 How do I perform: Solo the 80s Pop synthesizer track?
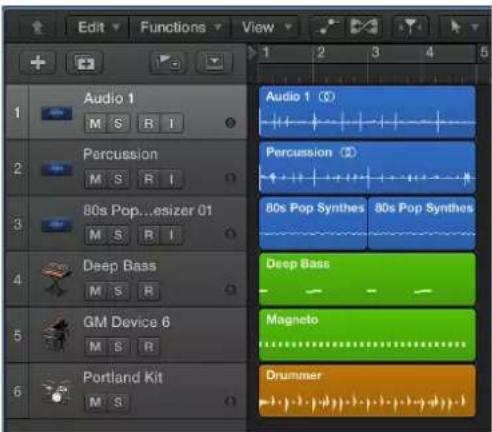tap(118, 235)
